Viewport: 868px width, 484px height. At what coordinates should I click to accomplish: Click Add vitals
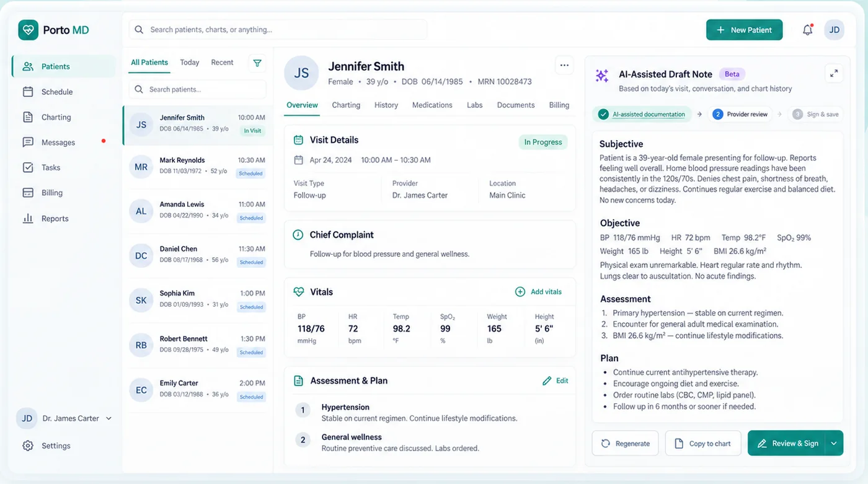pos(539,292)
